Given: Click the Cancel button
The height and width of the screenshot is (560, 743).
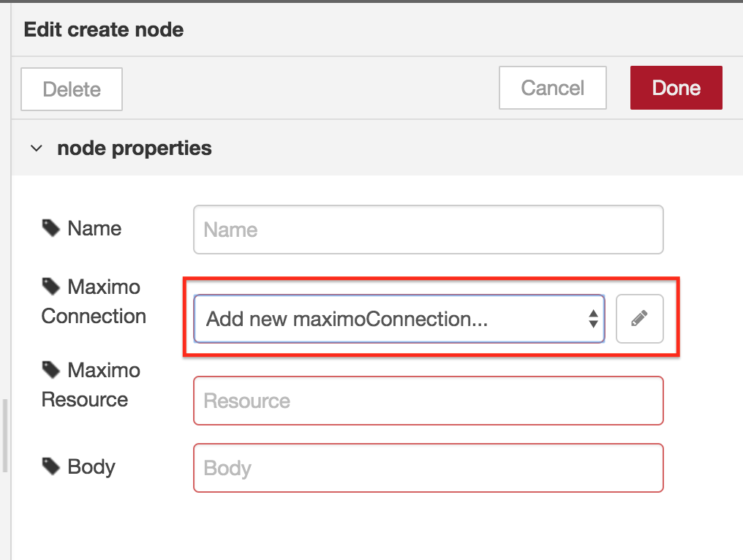Looking at the screenshot, I should 553,88.
